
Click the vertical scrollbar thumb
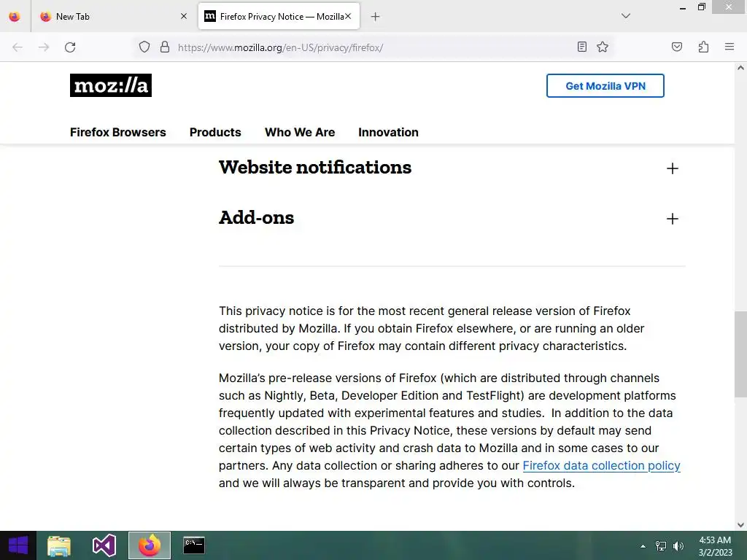(740, 354)
